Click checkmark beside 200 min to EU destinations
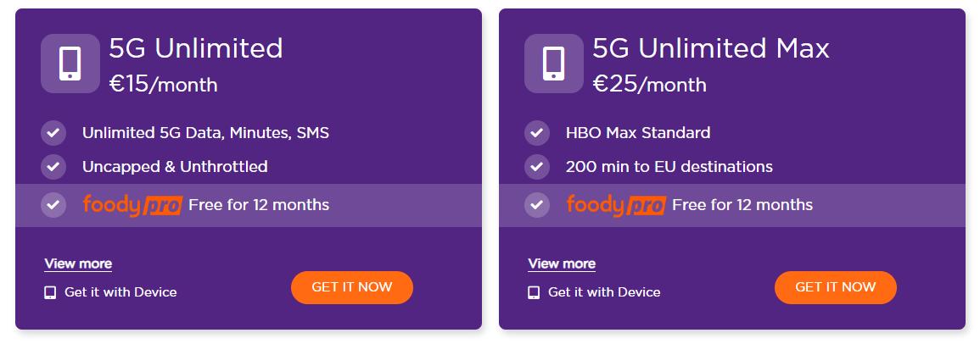The width and height of the screenshot is (980, 344). pos(536,167)
